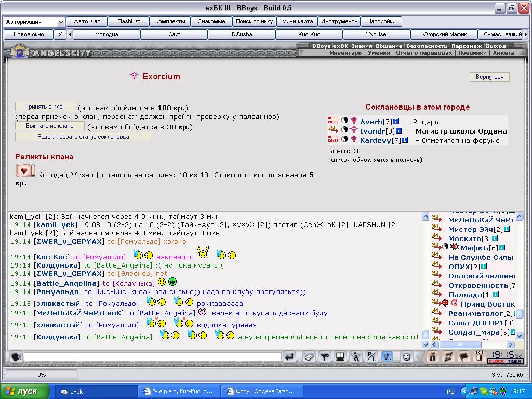The width and height of the screenshot is (532, 399).
Task: Click the lightning bolt icon in bottom toolbar
Action: click(x=448, y=357)
